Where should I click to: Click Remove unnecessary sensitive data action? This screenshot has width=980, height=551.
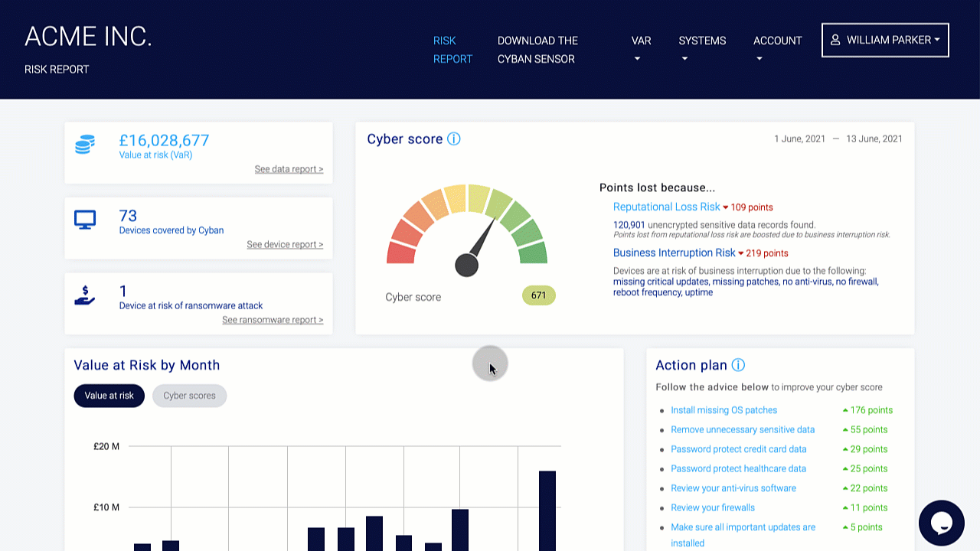743,429
